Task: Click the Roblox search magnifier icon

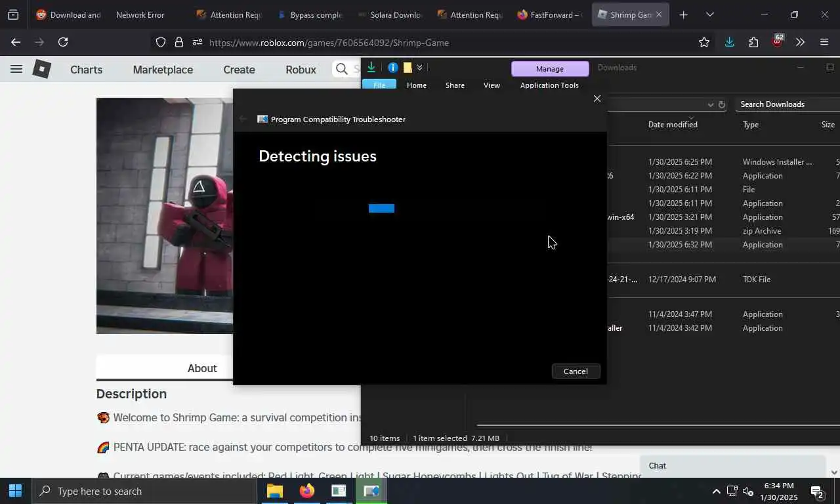Action: pos(341,69)
